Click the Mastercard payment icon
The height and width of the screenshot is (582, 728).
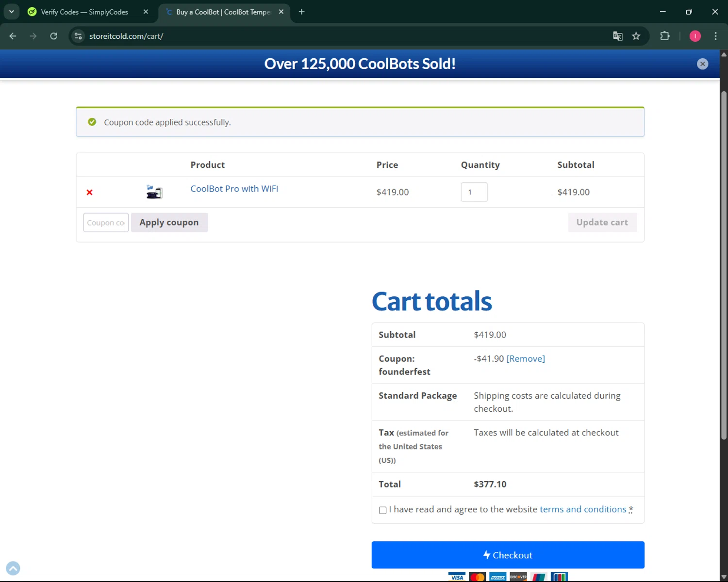coord(478,577)
